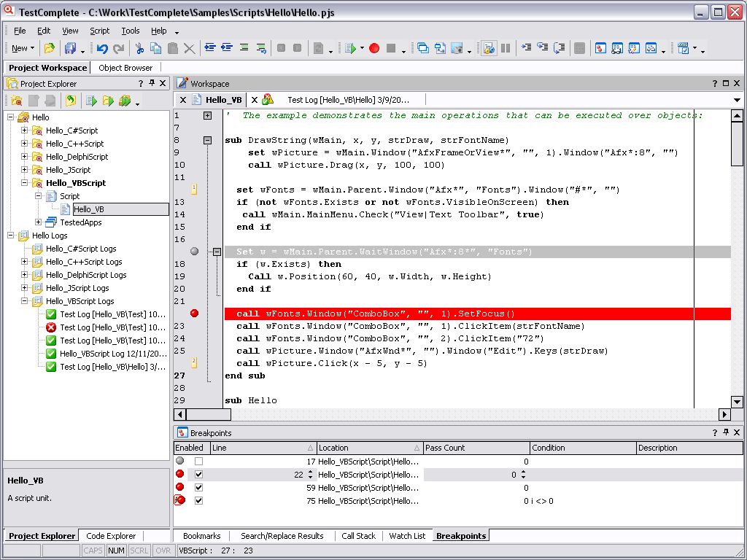Maximize the Workspace panel
The height and width of the screenshot is (560, 747).
(x=726, y=83)
